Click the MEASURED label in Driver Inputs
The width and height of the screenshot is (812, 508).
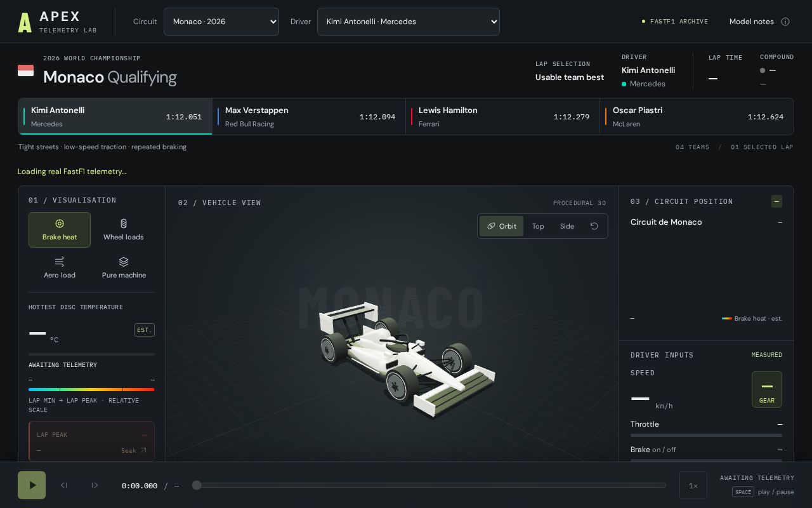click(767, 355)
